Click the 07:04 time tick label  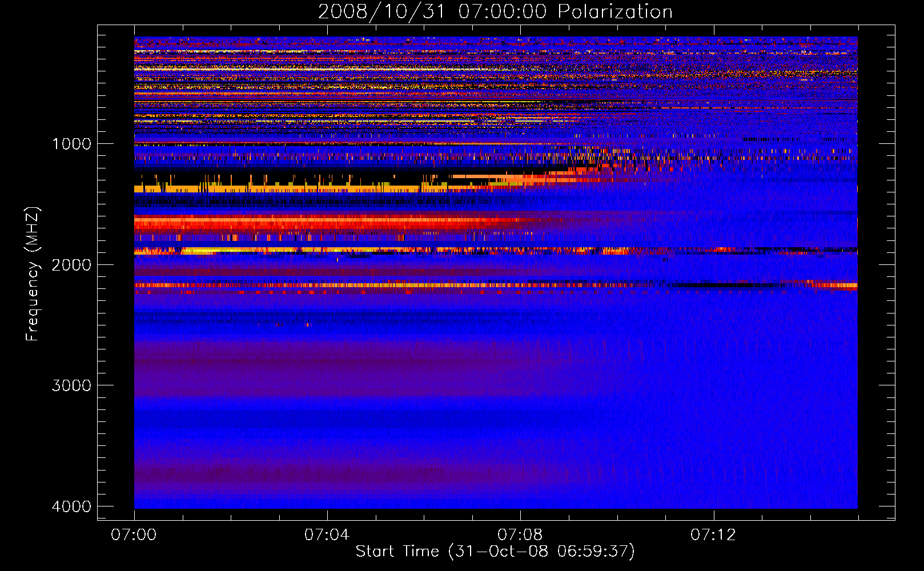[x=327, y=535]
